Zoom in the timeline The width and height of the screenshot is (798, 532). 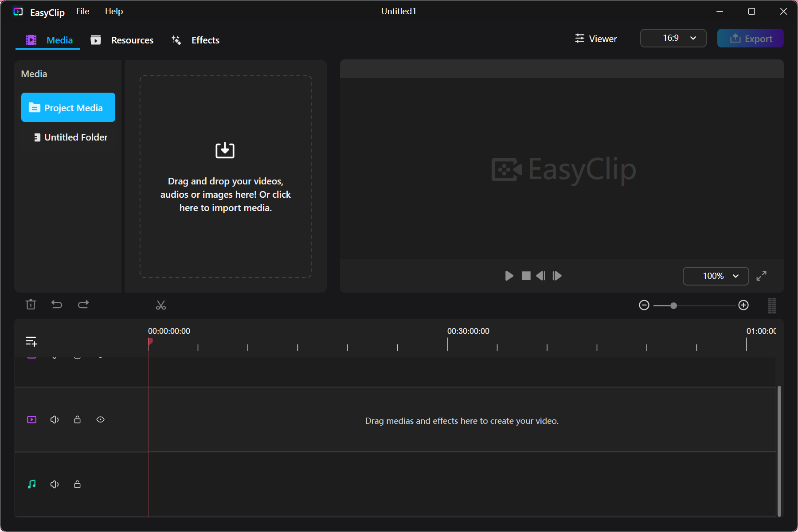pos(744,305)
